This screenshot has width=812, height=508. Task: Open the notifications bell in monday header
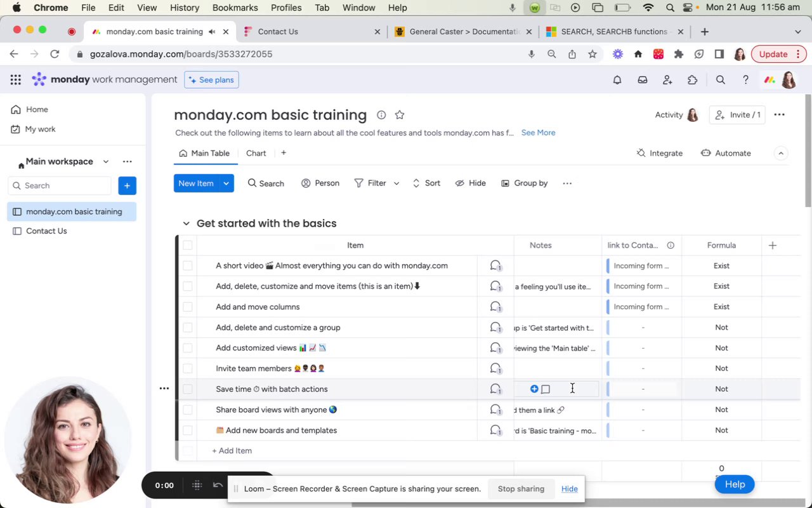point(617,80)
